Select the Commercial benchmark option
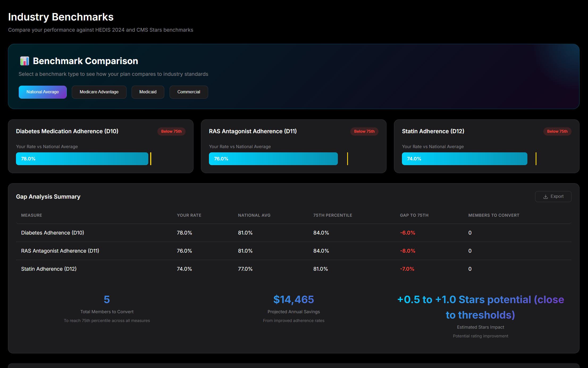588x368 pixels. click(x=189, y=92)
